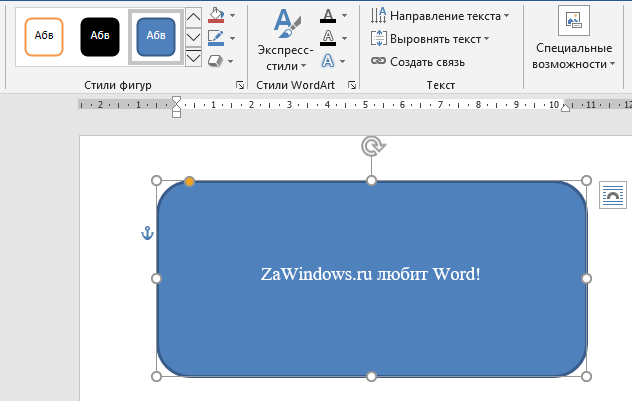The image size is (632, 401).
Task: Open Экспресс-стили WordArt gallery
Action: coord(285,40)
